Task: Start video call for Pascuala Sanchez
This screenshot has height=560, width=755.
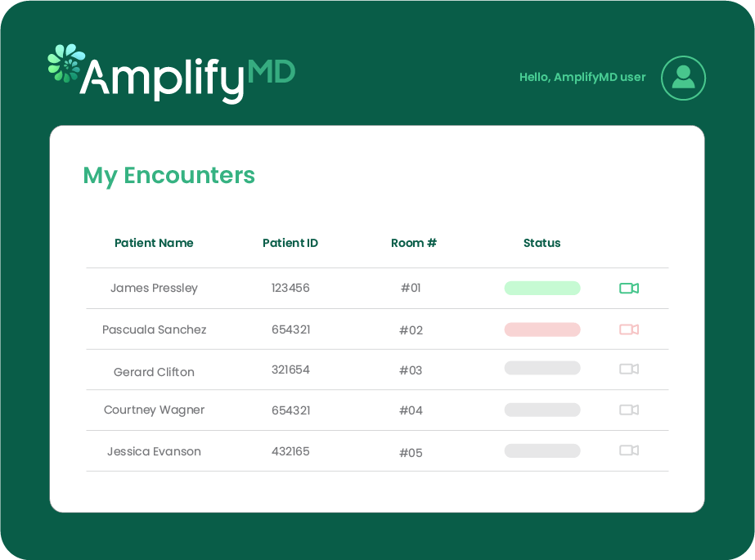Action: pos(629,329)
